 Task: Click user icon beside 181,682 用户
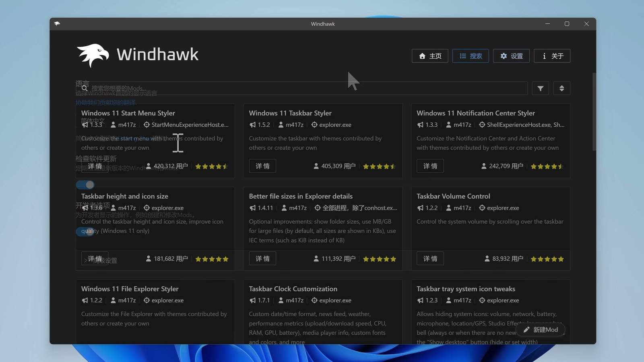[x=149, y=259]
